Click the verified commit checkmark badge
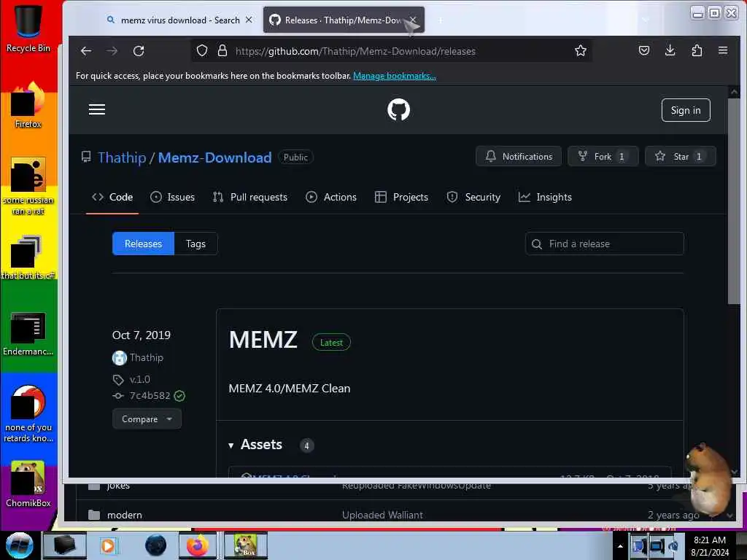This screenshot has width=747, height=560. tap(179, 396)
